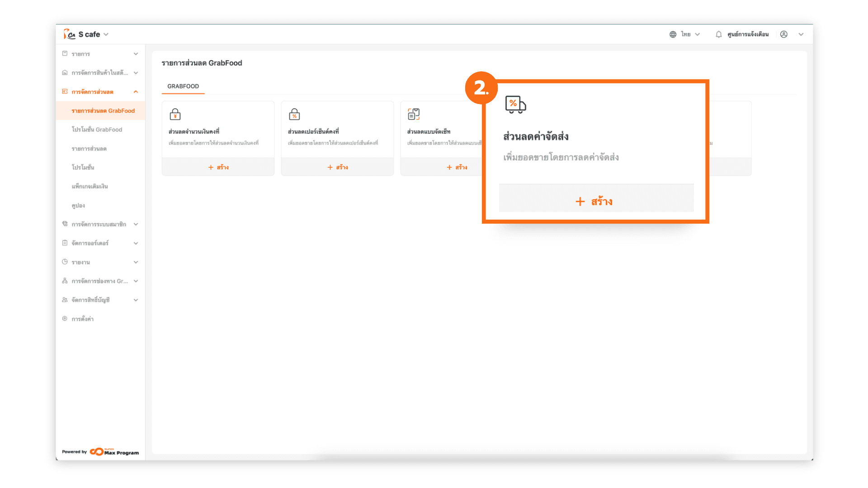Click สร้าง under ส่วนลดจำนวนเงินคงที่ card
The width and height of the screenshot is (868, 488).
coord(218,167)
